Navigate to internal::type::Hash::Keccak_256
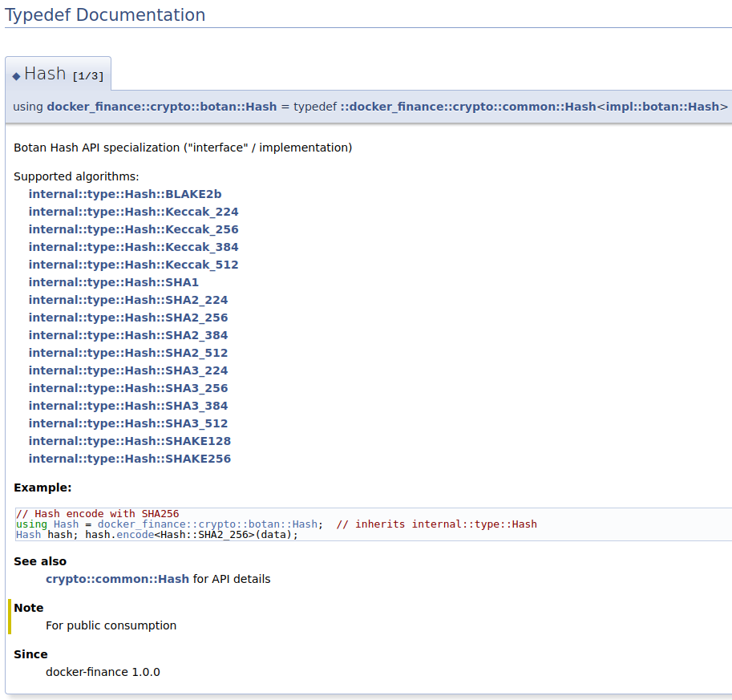Viewport: 732px width, 700px height. coord(133,229)
